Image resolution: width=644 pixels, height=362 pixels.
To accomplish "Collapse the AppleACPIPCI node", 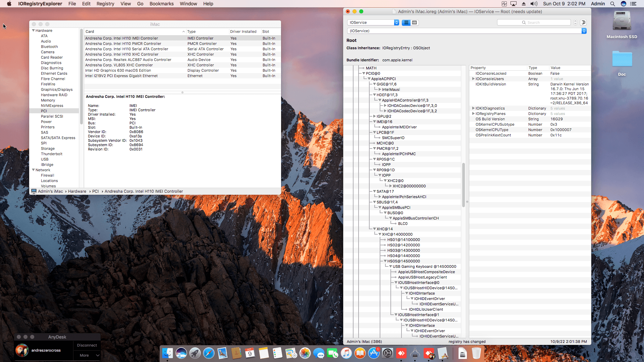I will 369,79.
